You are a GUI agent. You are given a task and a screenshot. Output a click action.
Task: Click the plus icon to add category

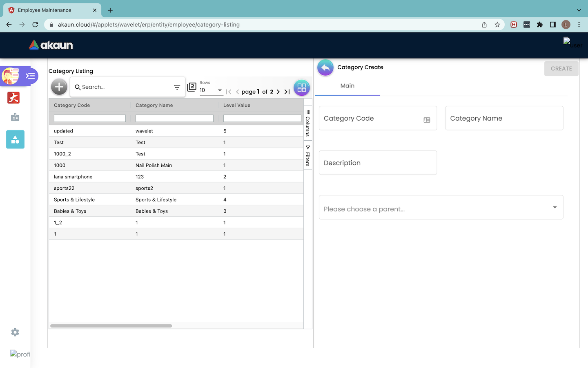click(59, 87)
